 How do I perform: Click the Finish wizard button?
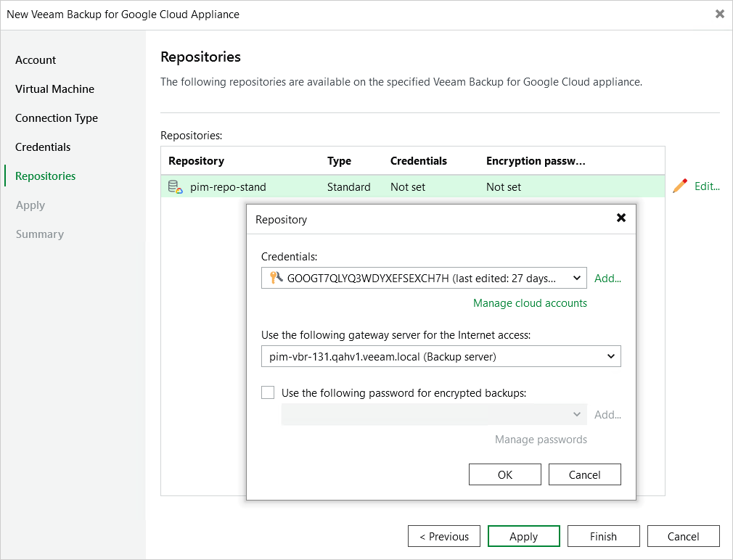click(x=603, y=536)
